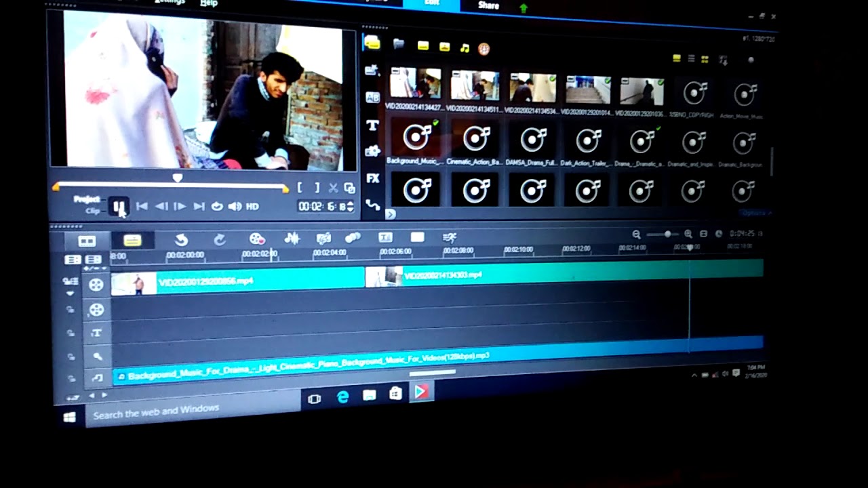Select Dark_Action_Trailer audio clip
868x488 pixels.
(588, 141)
